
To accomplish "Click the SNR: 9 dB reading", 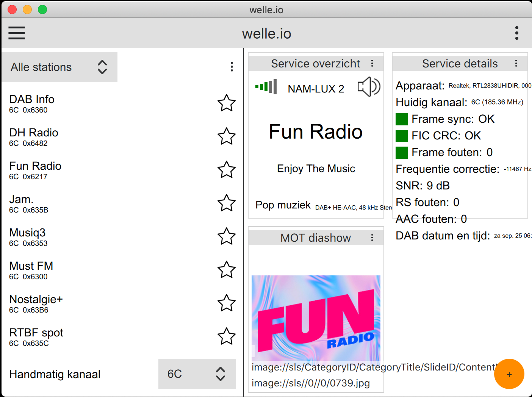I will tap(423, 186).
